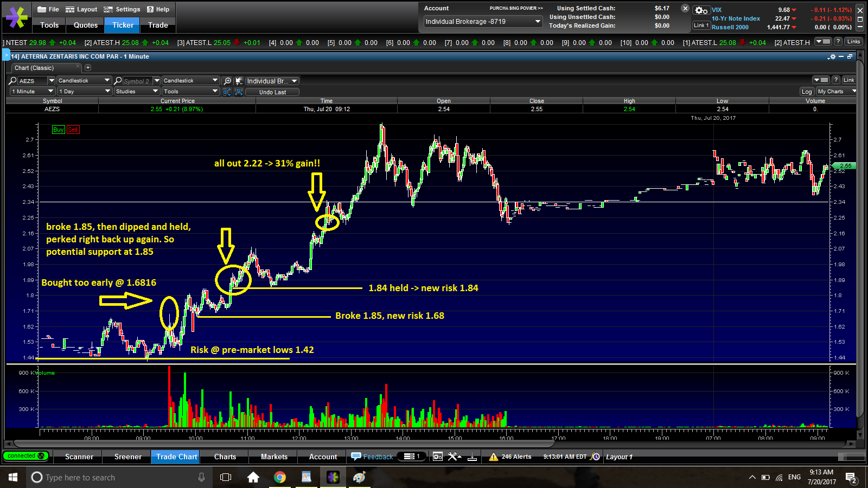Toggle the connected status indicator bottom left

point(25,456)
